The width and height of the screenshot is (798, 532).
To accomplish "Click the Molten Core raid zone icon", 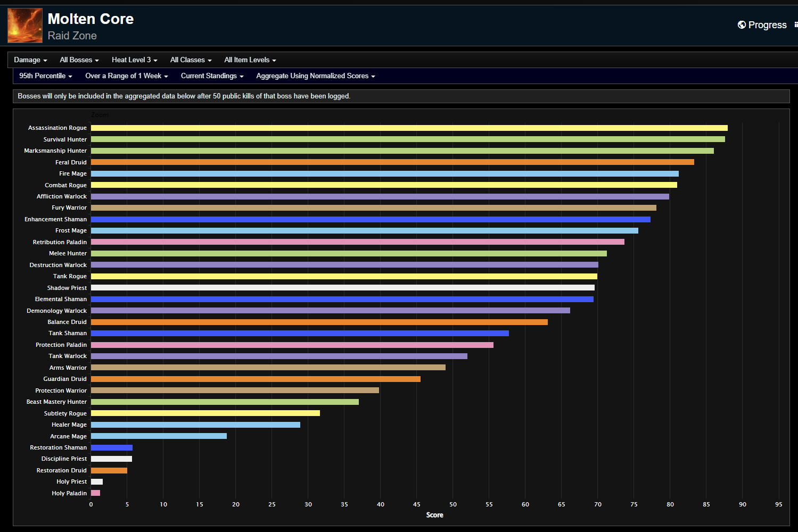I will click(24, 25).
